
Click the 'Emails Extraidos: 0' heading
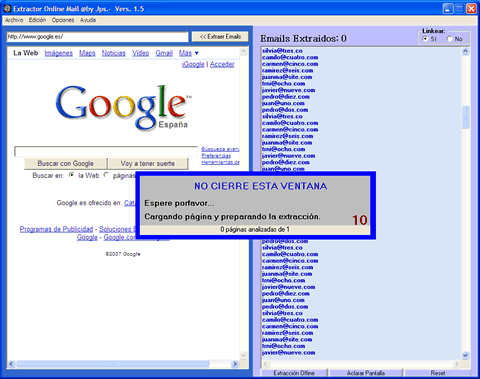coord(303,39)
